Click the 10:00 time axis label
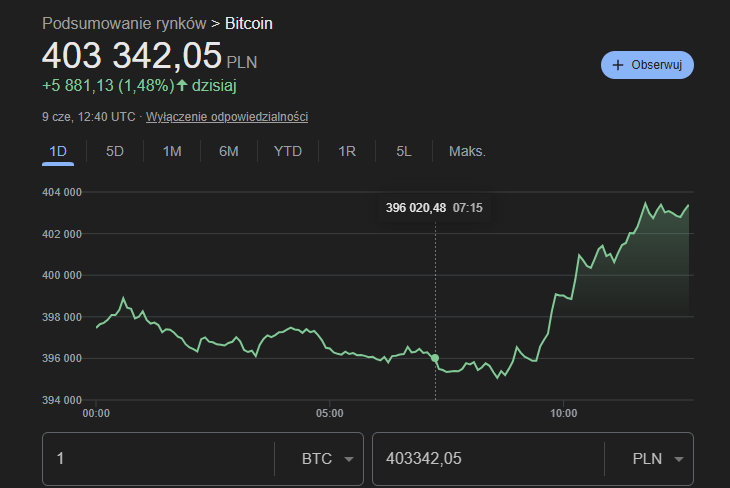This screenshot has height=488, width=730. click(x=563, y=413)
